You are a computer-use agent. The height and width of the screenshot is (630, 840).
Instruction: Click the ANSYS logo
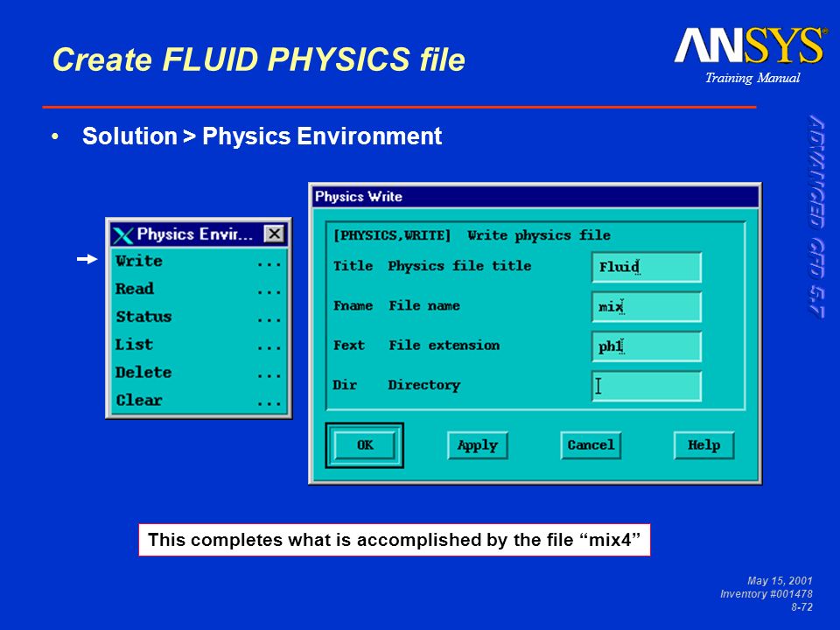[751, 45]
